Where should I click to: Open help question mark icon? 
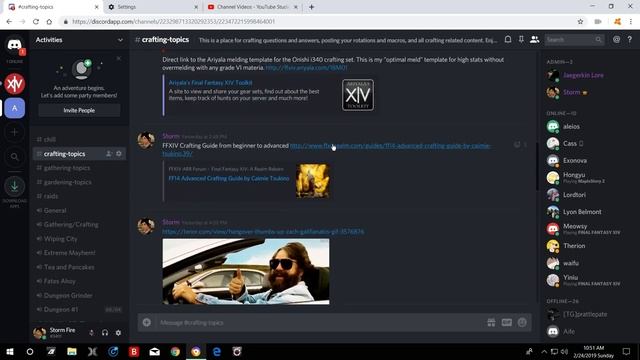[x=630, y=40]
